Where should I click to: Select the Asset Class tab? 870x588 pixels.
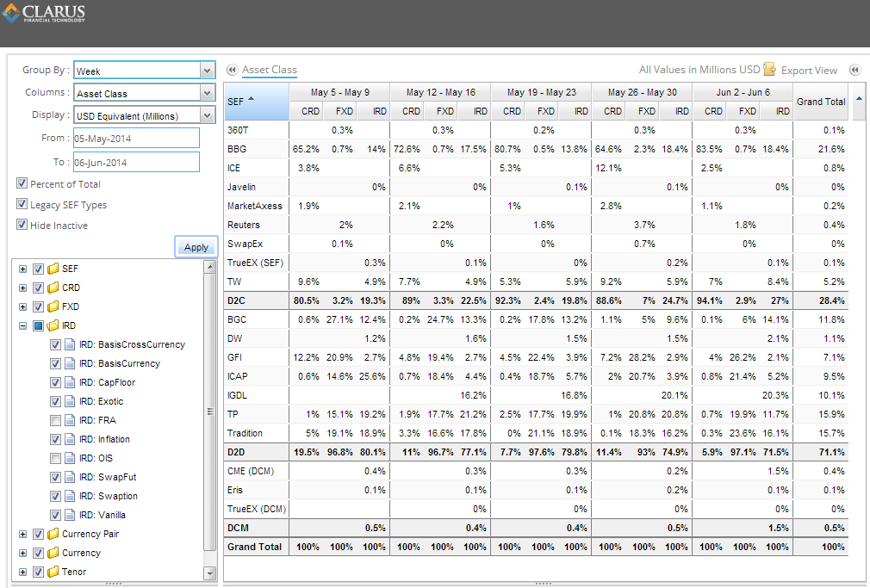(x=269, y=70)
